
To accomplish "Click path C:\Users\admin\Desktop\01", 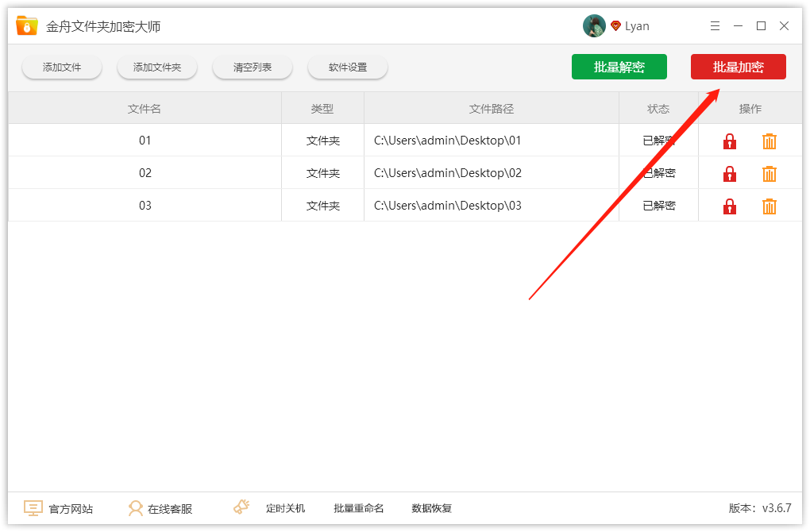I will point(447,141).
